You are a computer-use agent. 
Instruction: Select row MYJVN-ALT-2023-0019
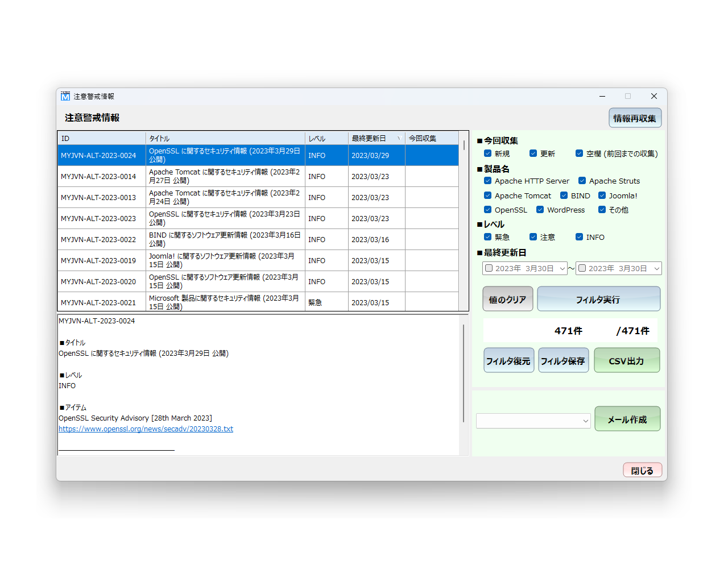pos(258,260)
